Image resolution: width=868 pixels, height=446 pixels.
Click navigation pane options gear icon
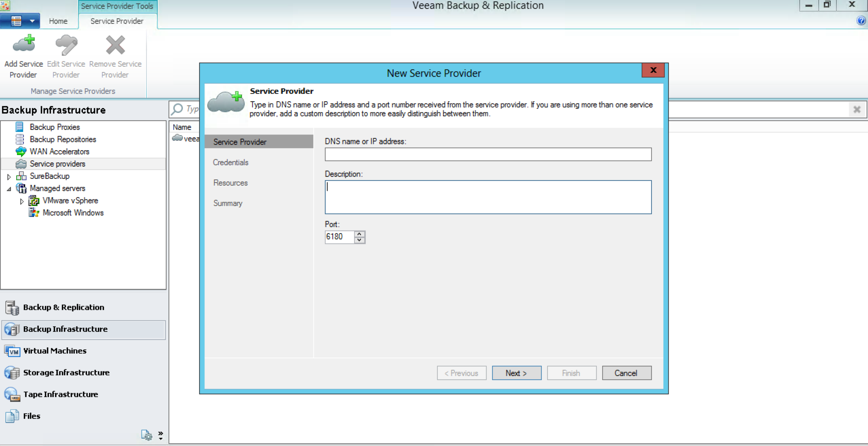pos(146,435)
